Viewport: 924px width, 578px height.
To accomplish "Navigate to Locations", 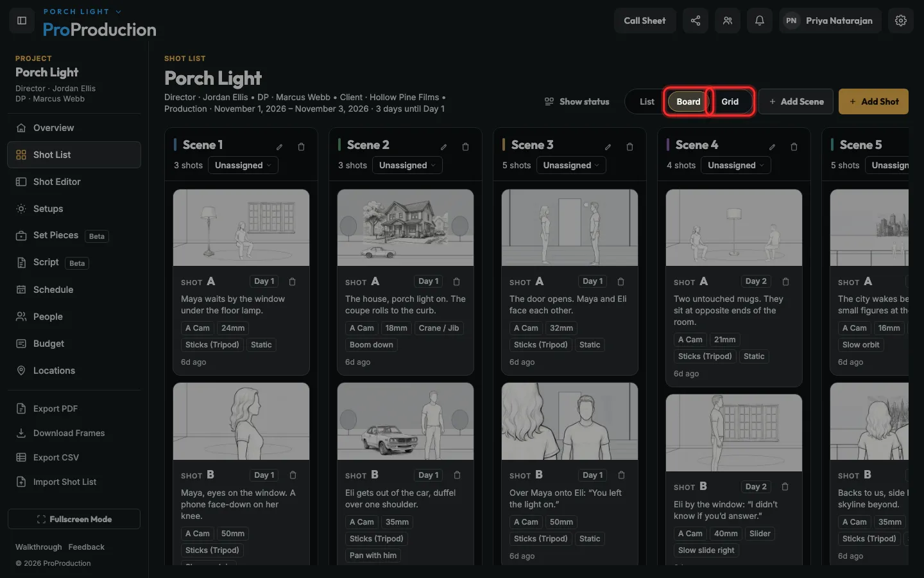I will [x=74, y=371].
